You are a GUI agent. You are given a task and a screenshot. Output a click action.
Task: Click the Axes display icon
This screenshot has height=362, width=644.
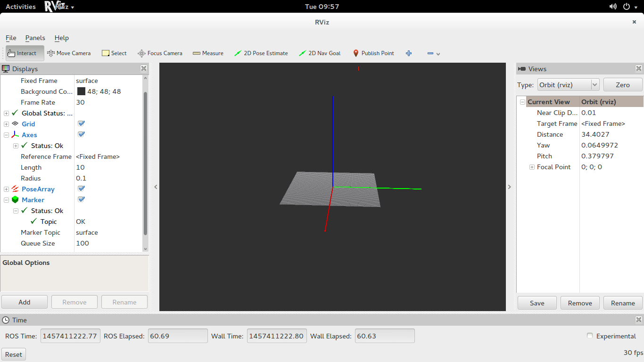pyautogui.click(x=15, y=135)
